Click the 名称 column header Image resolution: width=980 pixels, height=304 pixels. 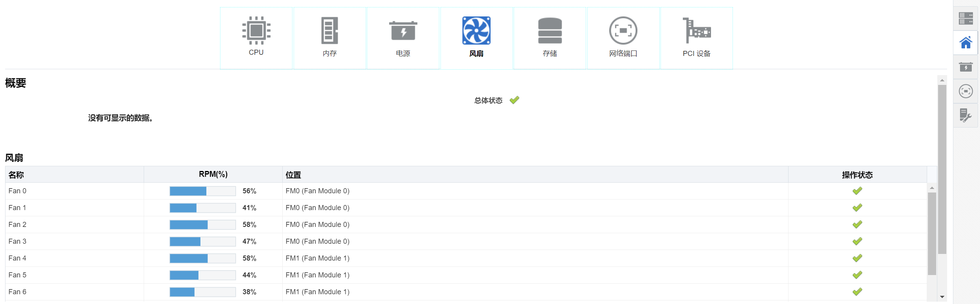coord(74,174)
